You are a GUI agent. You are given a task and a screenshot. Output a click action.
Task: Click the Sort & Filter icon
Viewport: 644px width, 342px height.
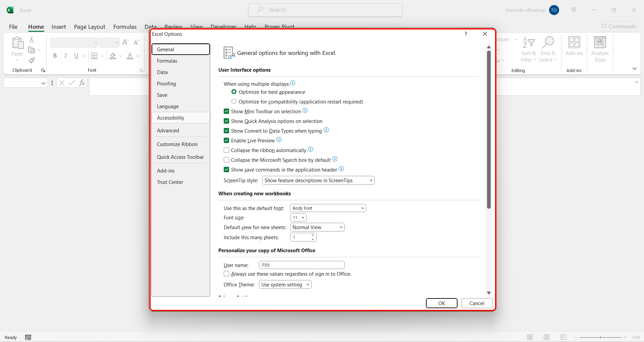pos(529,43)
